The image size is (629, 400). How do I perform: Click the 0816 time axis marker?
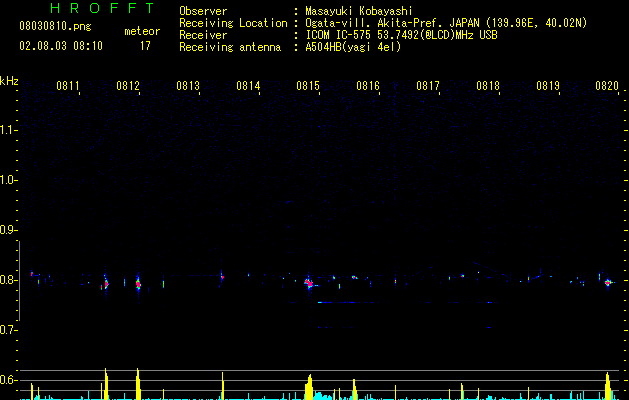[x=368, y=86]
